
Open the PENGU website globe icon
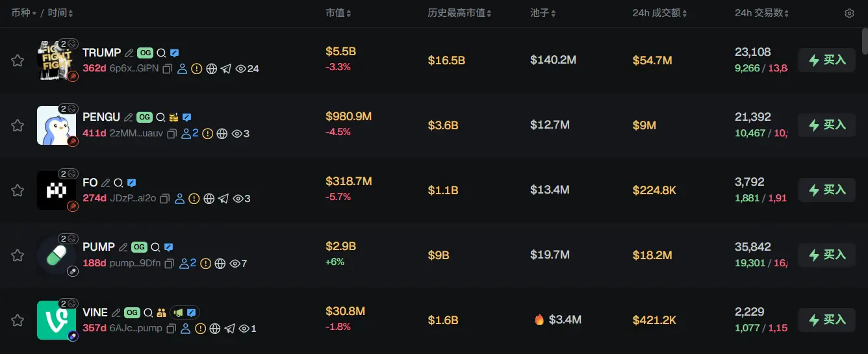(x=222, y=134)
